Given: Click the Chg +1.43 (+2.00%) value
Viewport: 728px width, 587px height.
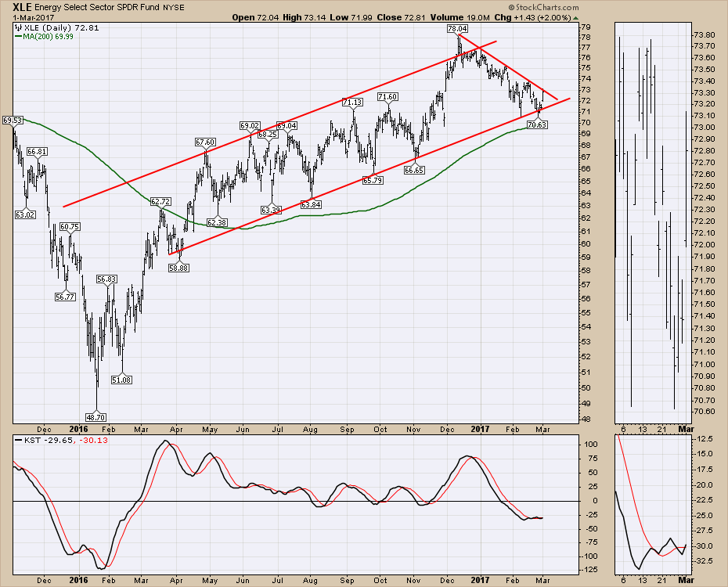Looking at the screenshot, I should (x=532, y=17).
